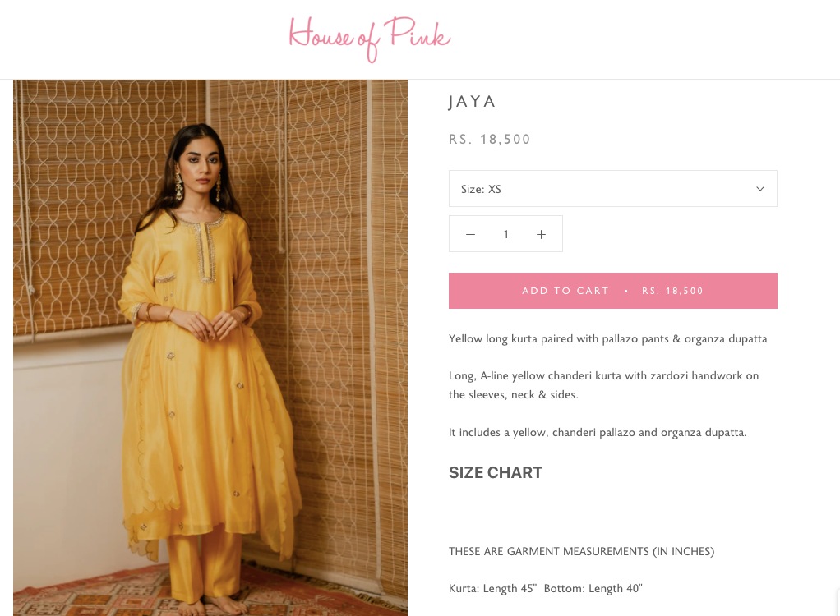Click 'THESE ARE GARMENT MEASUREMENTS' text
This screenshot has width=840, height=616.
pos(581,551)
